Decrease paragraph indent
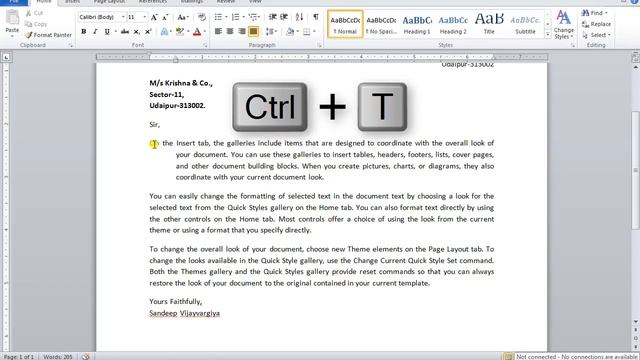 [272, 17]
